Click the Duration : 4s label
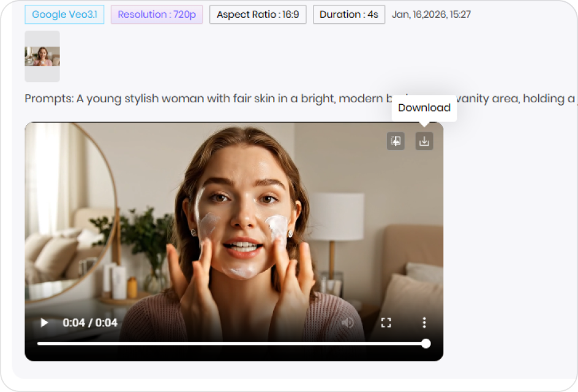The width and height of the screenshot is (578, 392). click(348, 14)
